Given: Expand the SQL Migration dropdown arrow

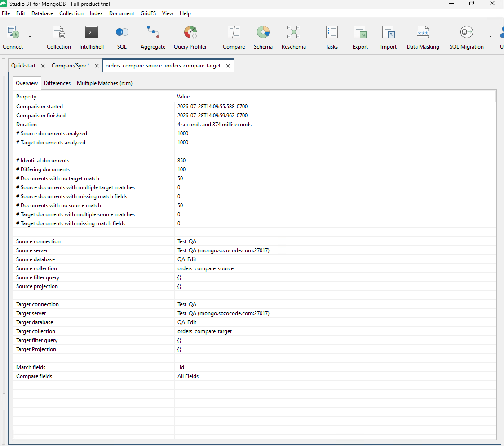Looking at the screenshot, I should (491, 36).
